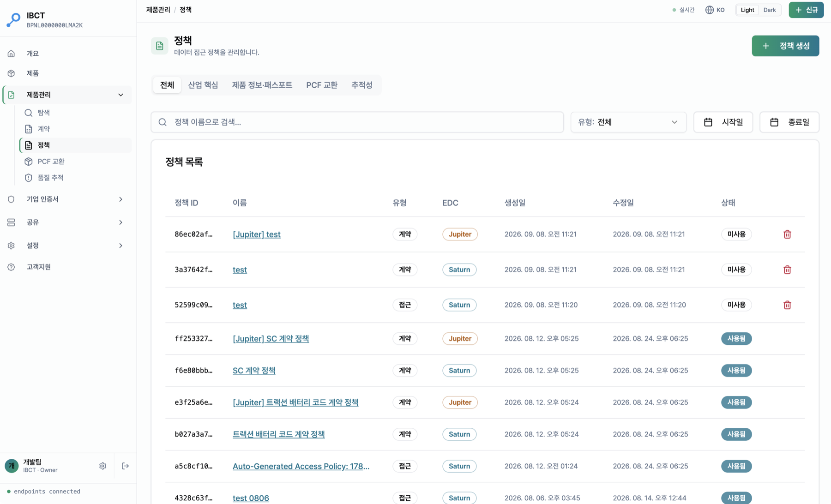Image resolution: width=831 pixels, height=504 pixels.
Task: Open the SC 계약 정책 link
Action: [254, 371]
